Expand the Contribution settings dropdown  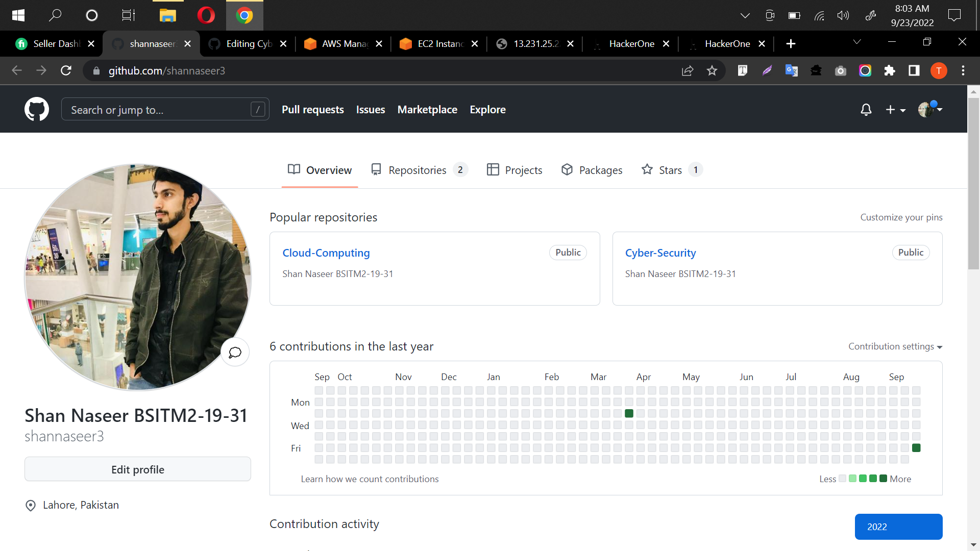(x=895, y=346)
